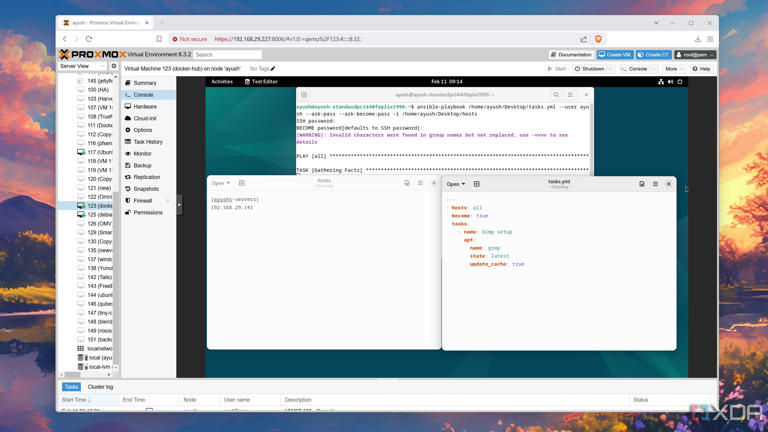The width and height of the screenshot is (768, 432).
Task: Open the root@pam user menu
Action: [x=694, y=55]
